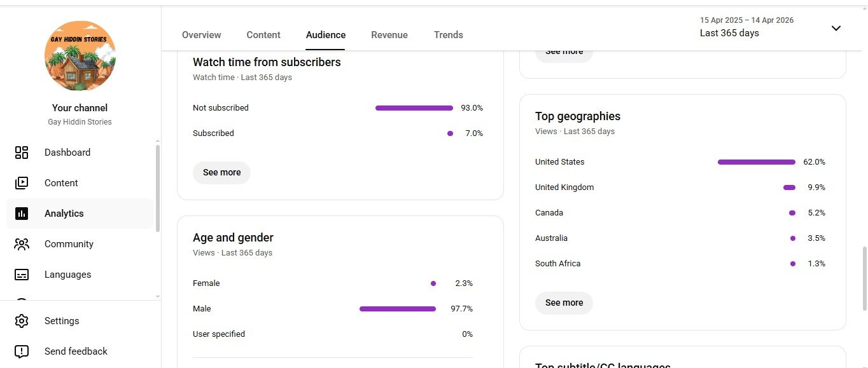The height and width of the screenshot is (368, 868).
Task: Go to the Content analytics tab
Action: 263,35
